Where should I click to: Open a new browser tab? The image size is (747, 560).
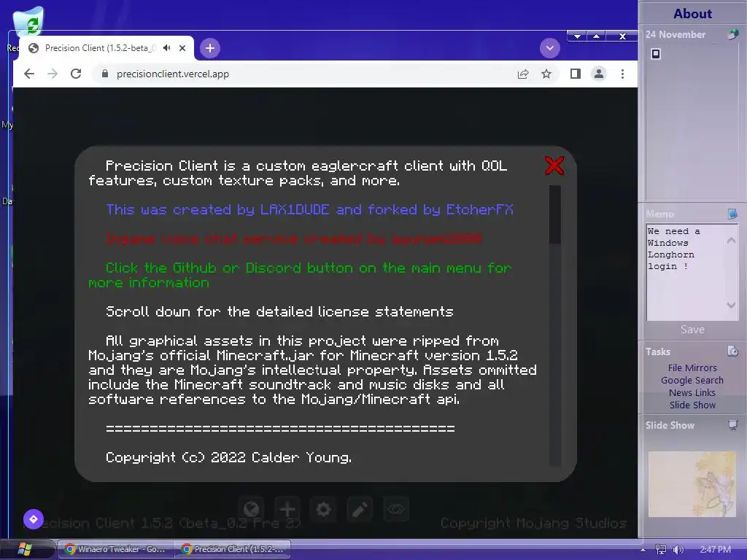coord(210,48)
